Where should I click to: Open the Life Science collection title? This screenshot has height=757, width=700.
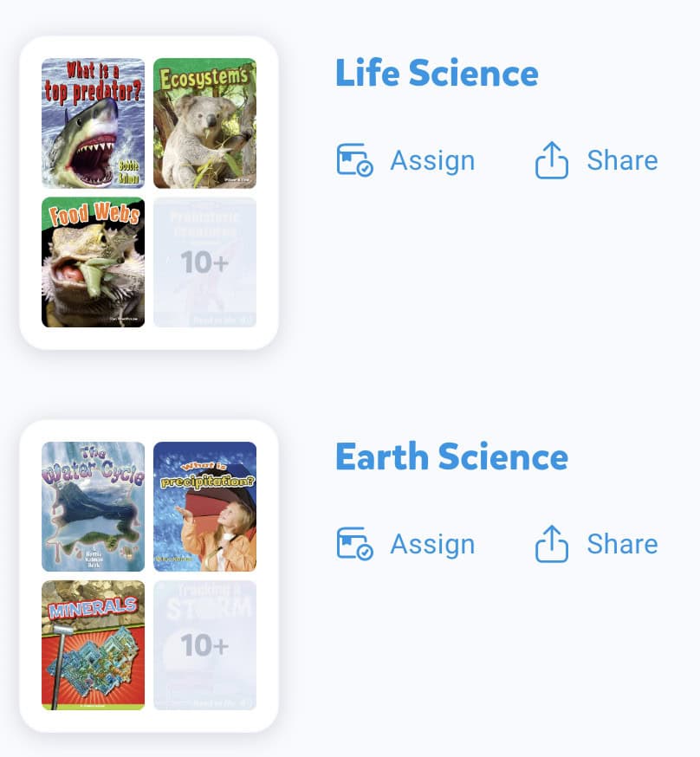point(437,74)
